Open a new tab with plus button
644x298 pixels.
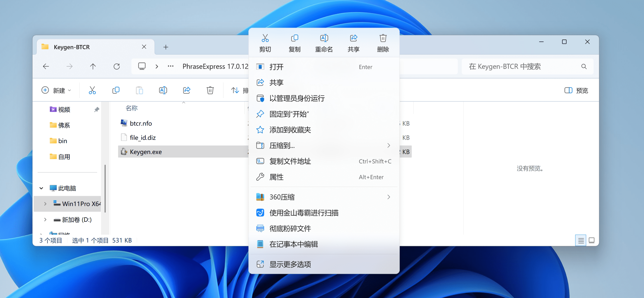click(x=166, y=47)
